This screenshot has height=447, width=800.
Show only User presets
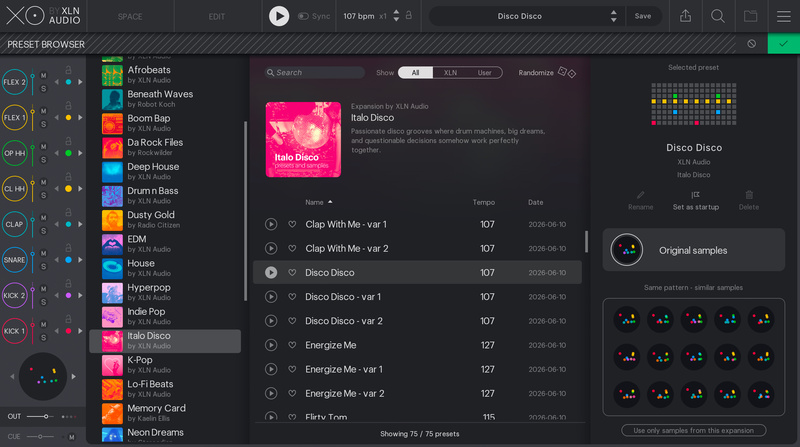point(485,72)
